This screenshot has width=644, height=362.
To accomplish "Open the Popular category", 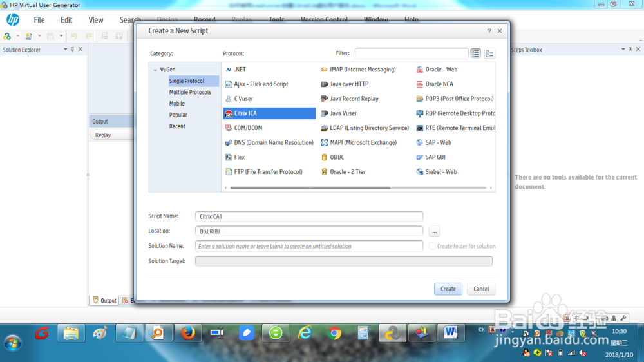I will (178, 115).
